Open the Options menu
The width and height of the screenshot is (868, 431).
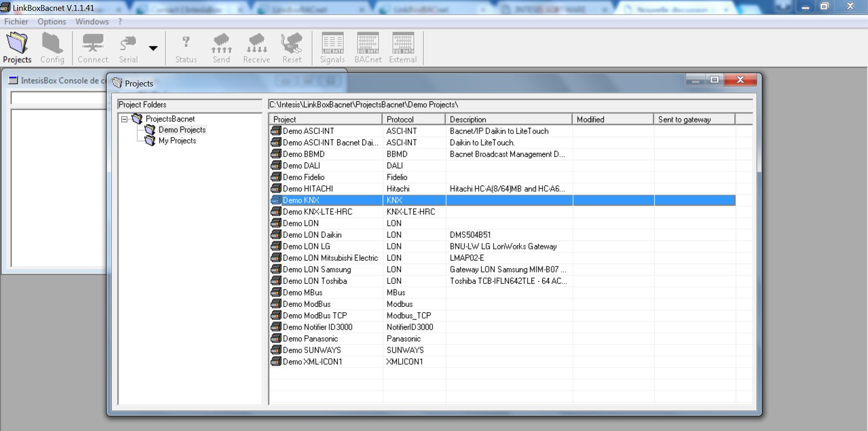52,22
